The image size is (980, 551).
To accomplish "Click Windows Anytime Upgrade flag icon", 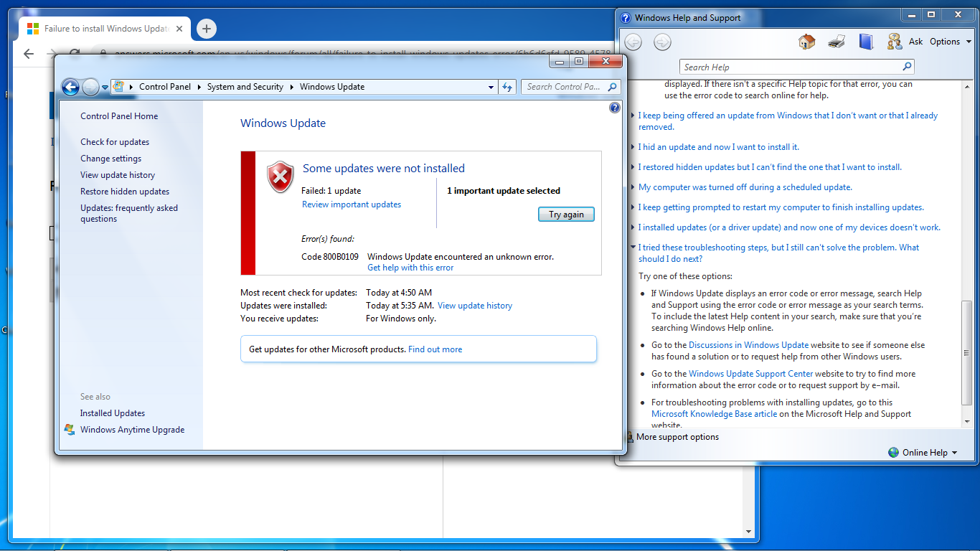I will click(70, 429).
